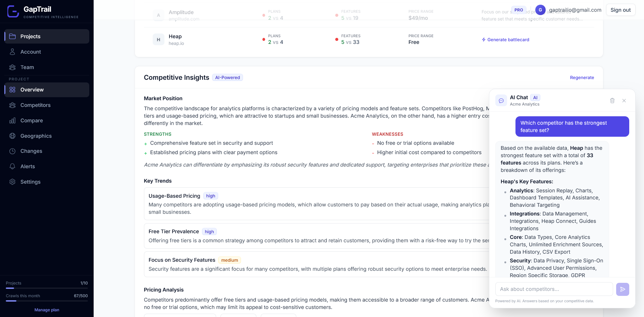Click the 'medium' tag on Security Features
The width and height of the screenshot is (644, 317).
point(230,260)
